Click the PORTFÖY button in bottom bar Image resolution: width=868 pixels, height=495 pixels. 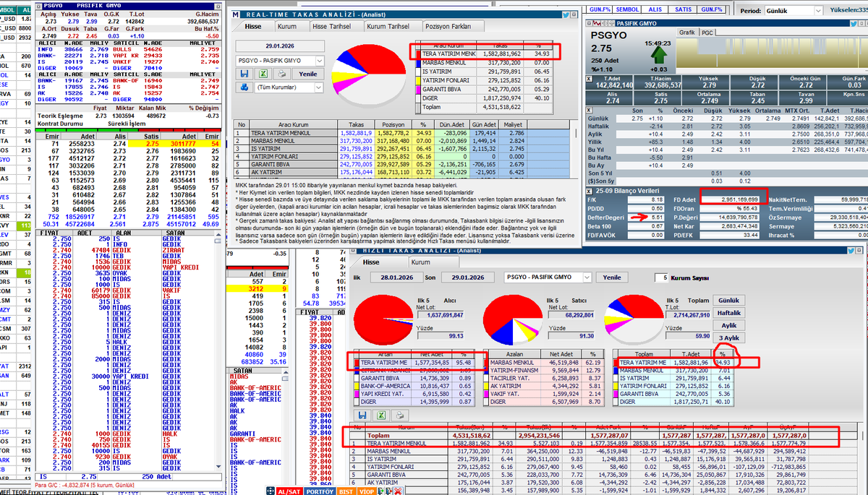click(321, 491)
